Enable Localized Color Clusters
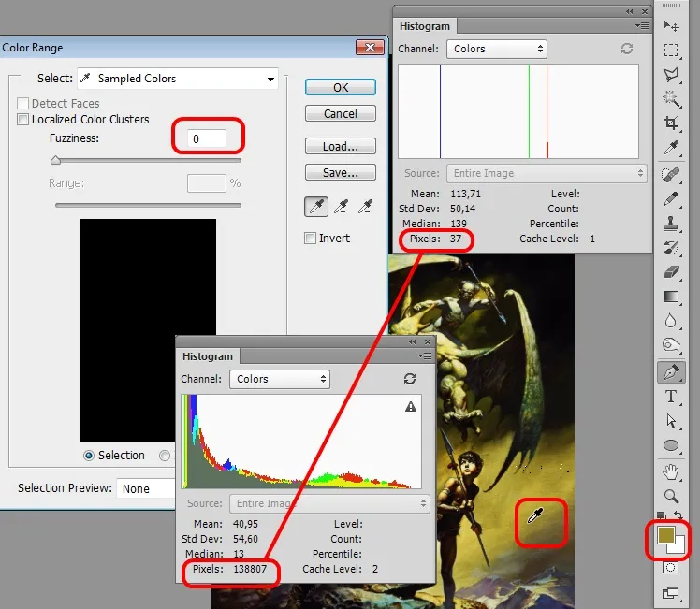Viewport: 700px width, 609px height. click(22, 119)
